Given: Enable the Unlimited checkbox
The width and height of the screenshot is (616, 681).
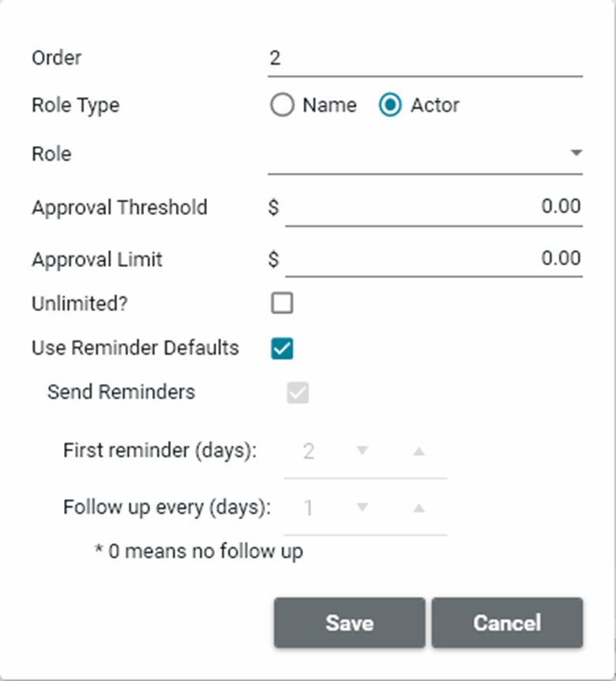Looking at the screenshot, I should [x=282, y=303].
